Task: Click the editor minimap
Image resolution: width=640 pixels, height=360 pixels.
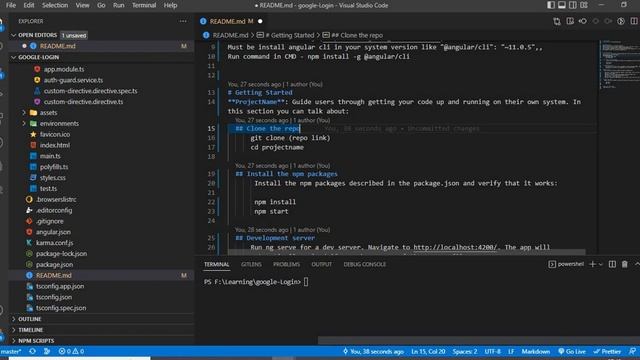Action: tap(618, 65)
